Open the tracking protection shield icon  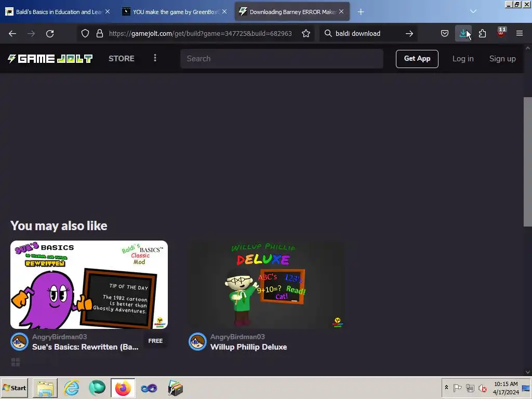coord(85,33)
